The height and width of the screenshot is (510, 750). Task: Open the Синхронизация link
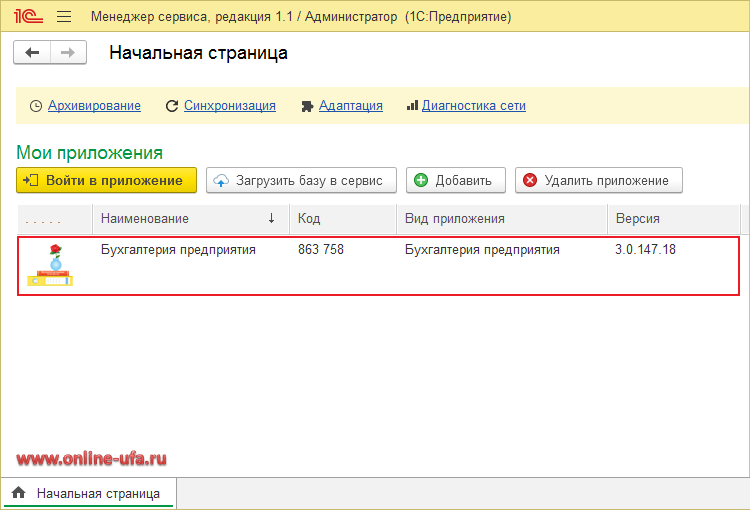(230, 106)
